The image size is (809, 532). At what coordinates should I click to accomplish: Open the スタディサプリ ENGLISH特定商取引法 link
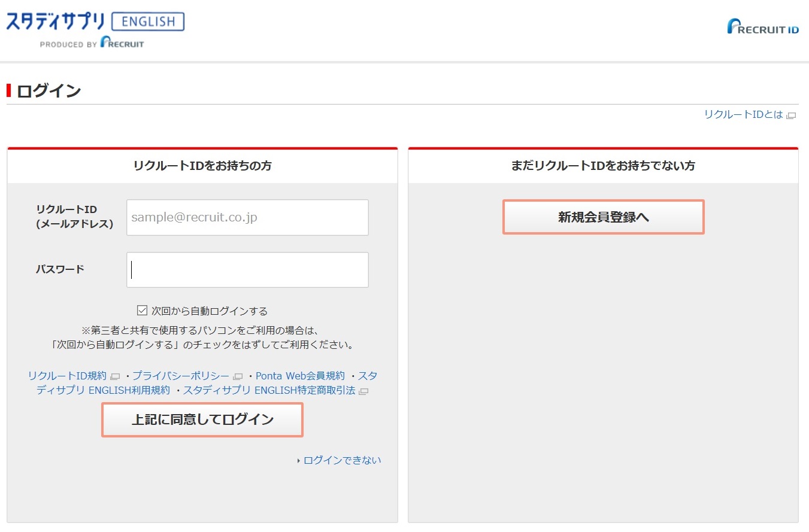pyautogui.click(x=269, y=390)
